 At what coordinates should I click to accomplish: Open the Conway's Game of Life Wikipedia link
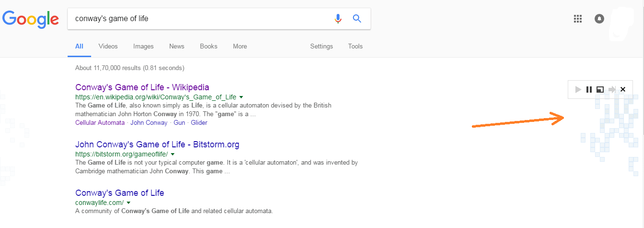142,87
